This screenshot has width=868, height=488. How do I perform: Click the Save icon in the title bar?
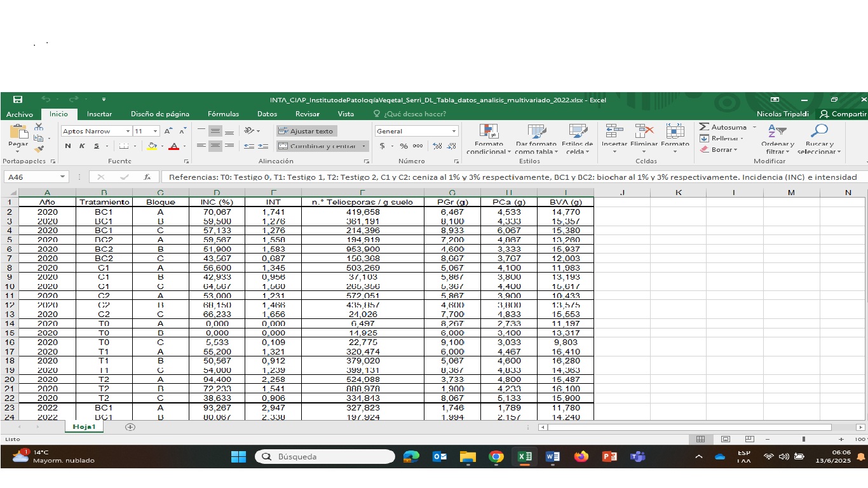click(x=18, y=100)
